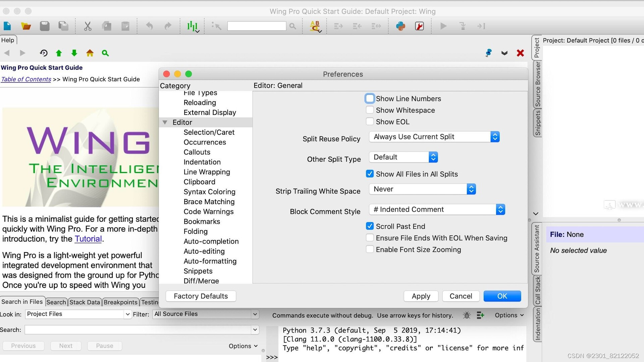
Task: Click the red PDF documentation icon
Action: 419,26
